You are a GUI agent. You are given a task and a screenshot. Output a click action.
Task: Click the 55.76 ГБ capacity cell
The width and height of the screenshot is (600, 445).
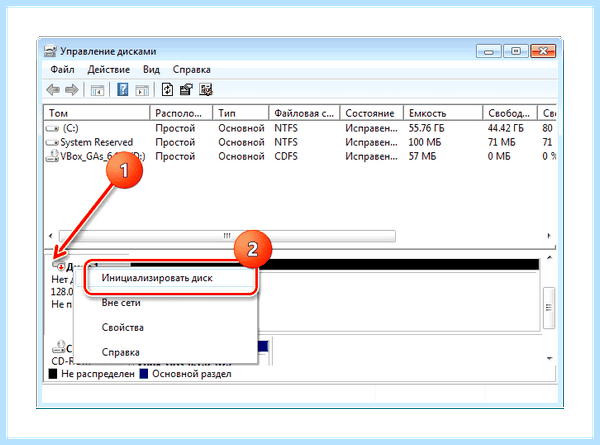(x=426, y=128)
